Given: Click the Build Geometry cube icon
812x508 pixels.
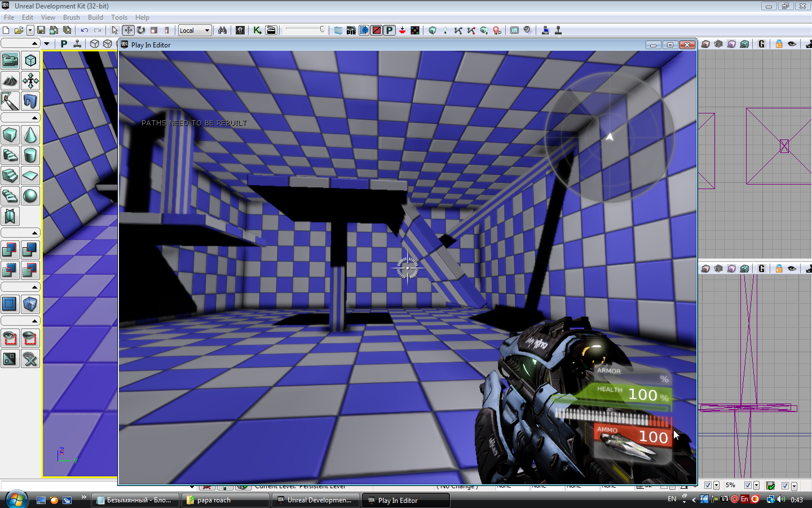Looking at the screenshot, I should coord(433,30).
